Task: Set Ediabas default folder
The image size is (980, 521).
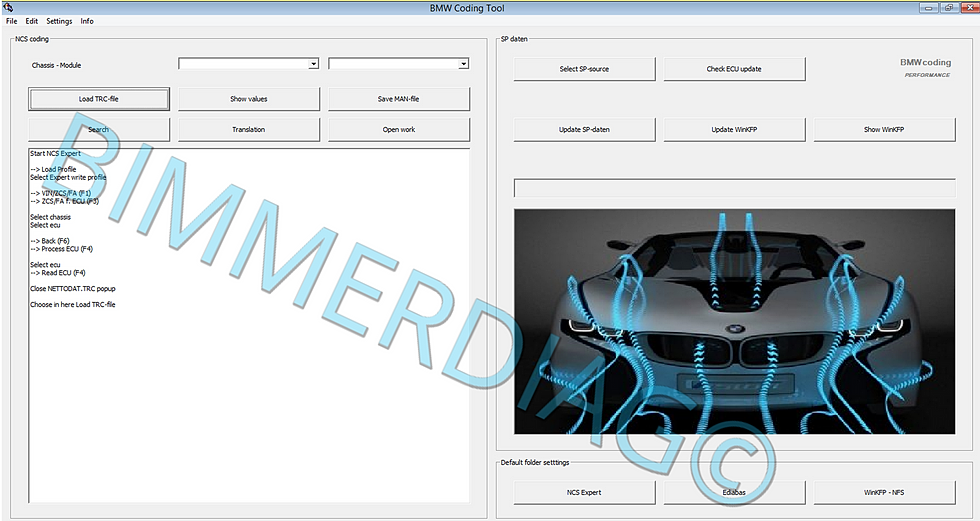Action: point(734,492)
